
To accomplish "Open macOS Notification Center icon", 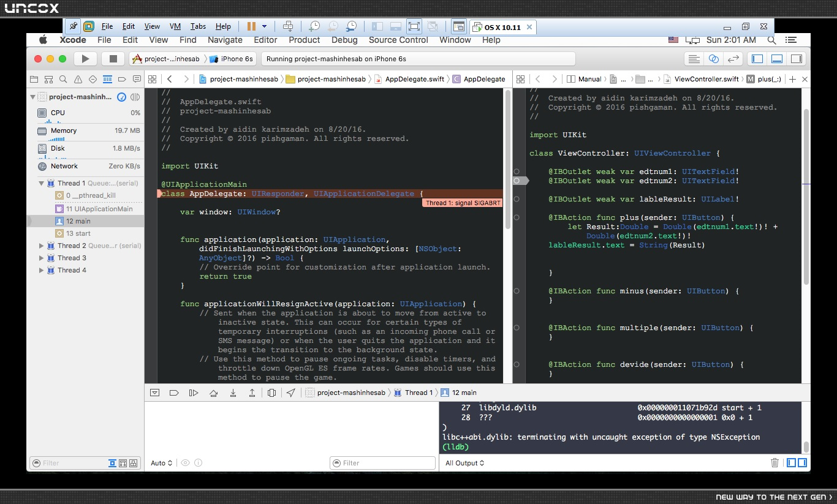I will (791, 40).
